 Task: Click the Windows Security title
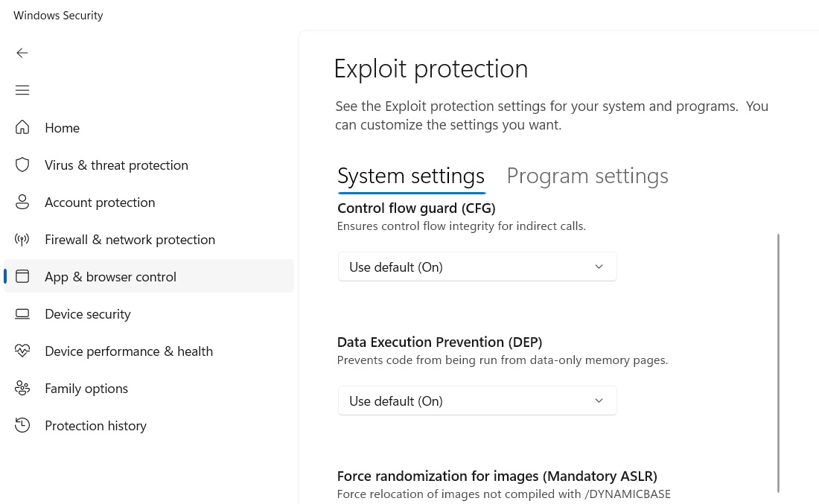pos(58,15)
